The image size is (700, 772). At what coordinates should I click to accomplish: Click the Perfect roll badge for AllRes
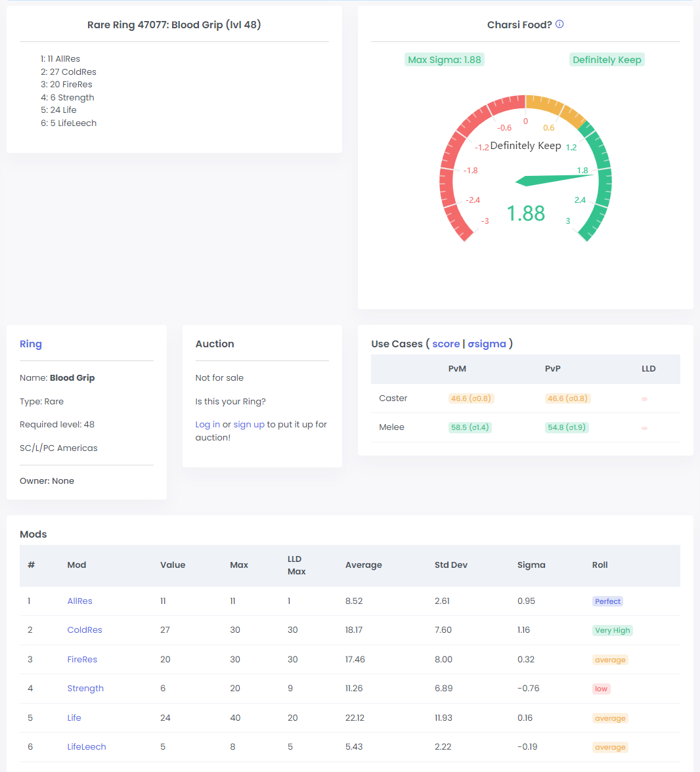(x=607, y=601)
